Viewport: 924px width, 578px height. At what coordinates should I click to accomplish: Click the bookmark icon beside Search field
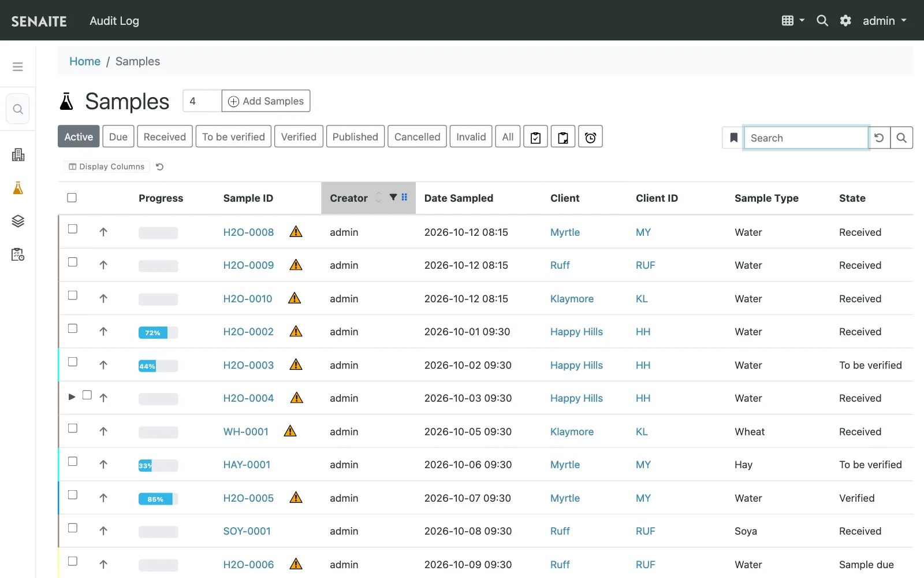coord(733,138)
